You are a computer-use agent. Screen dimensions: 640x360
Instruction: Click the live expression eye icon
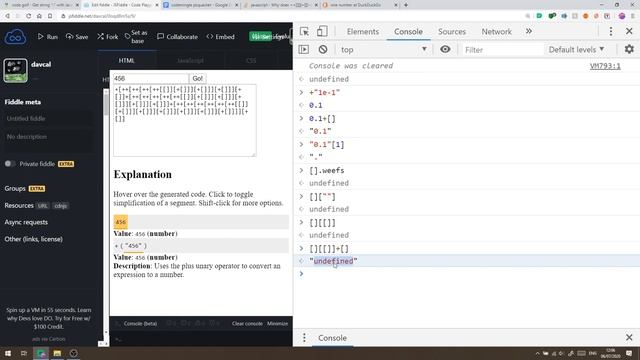[x=445, y=49]
